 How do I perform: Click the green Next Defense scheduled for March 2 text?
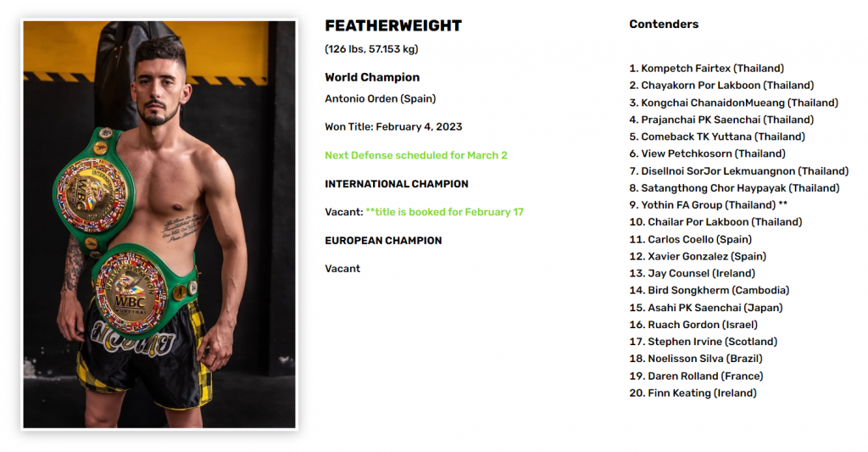click(415, 156)
